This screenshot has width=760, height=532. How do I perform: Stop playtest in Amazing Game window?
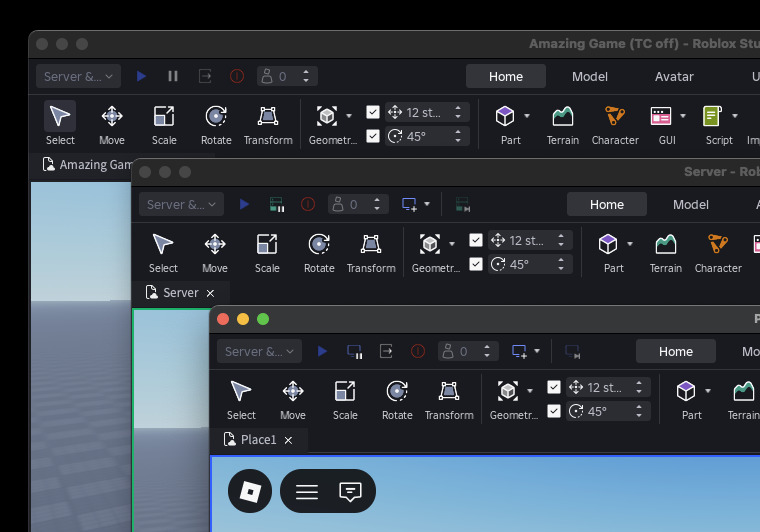click(x=237, y=76)
